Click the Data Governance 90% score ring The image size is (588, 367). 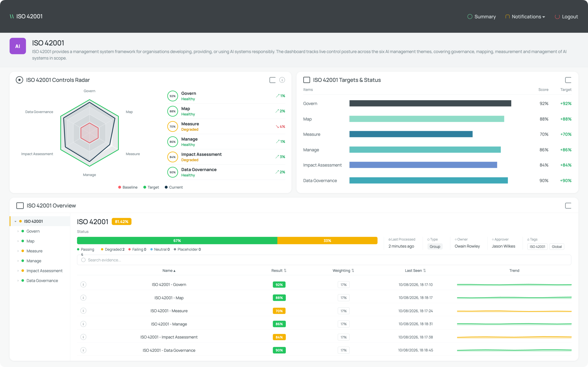click(172, 172)
